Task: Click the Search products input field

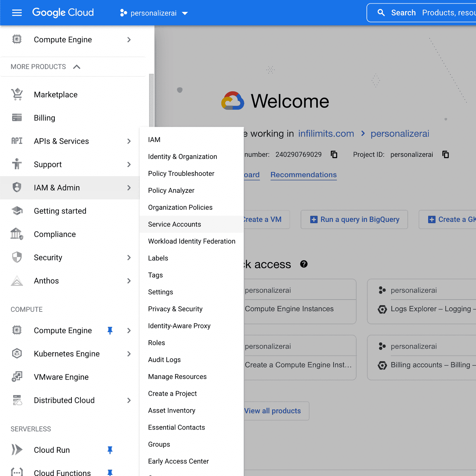Action: pos(446,13)
